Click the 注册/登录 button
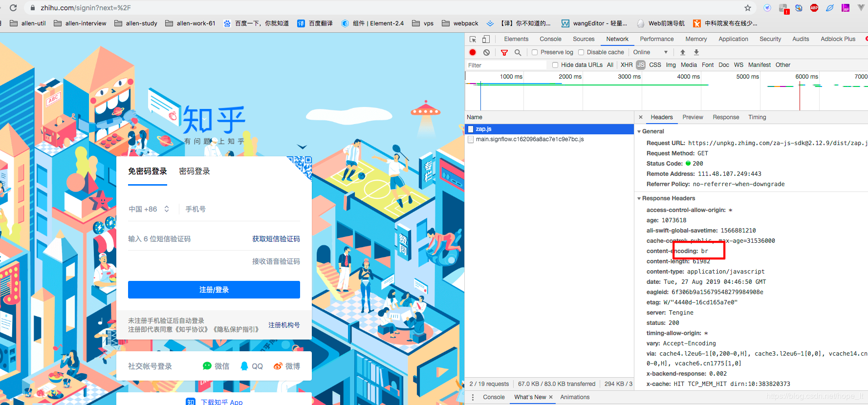This screenshot has width=868, height=405. [214, 290]
